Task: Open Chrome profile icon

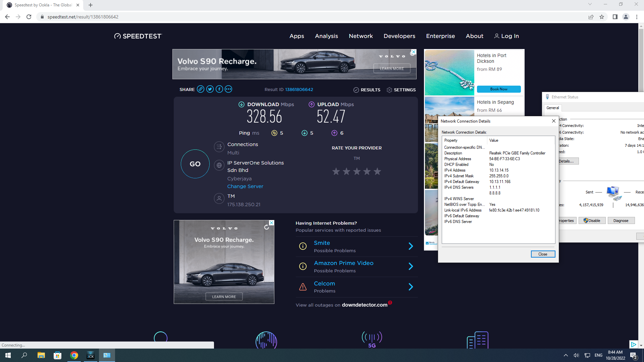Action: pyautogui.click(x=626, y=17)
